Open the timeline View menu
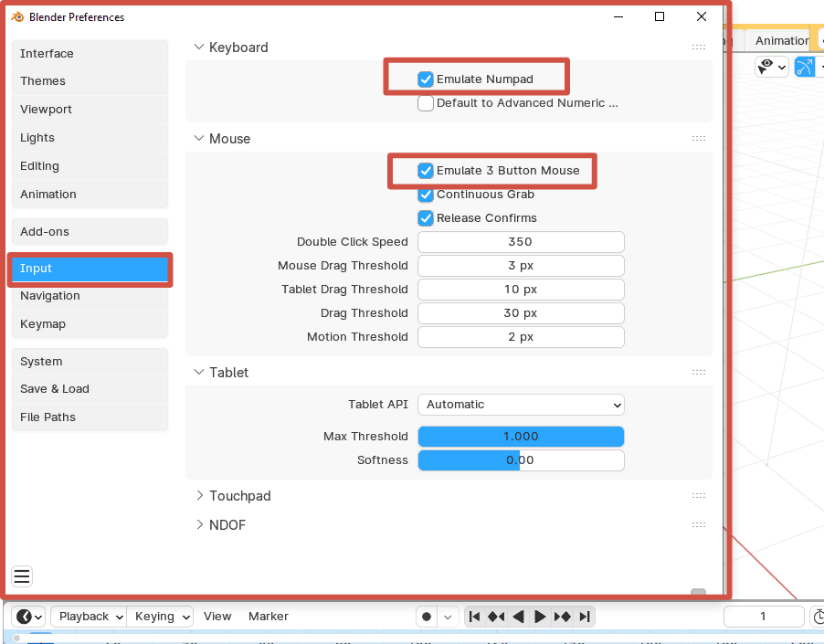824x644 pixels. [x=217, y=617]
